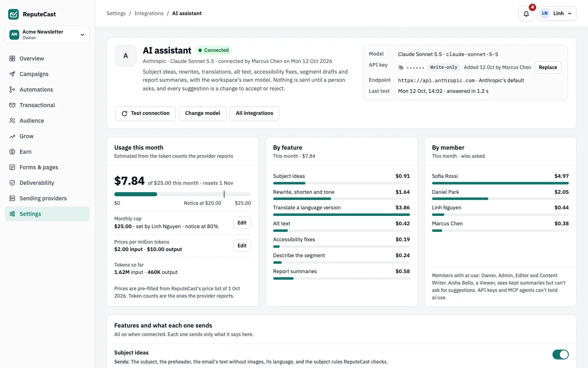
Task: Click the Earn dollar-coin icon
Action: point(12,152)
